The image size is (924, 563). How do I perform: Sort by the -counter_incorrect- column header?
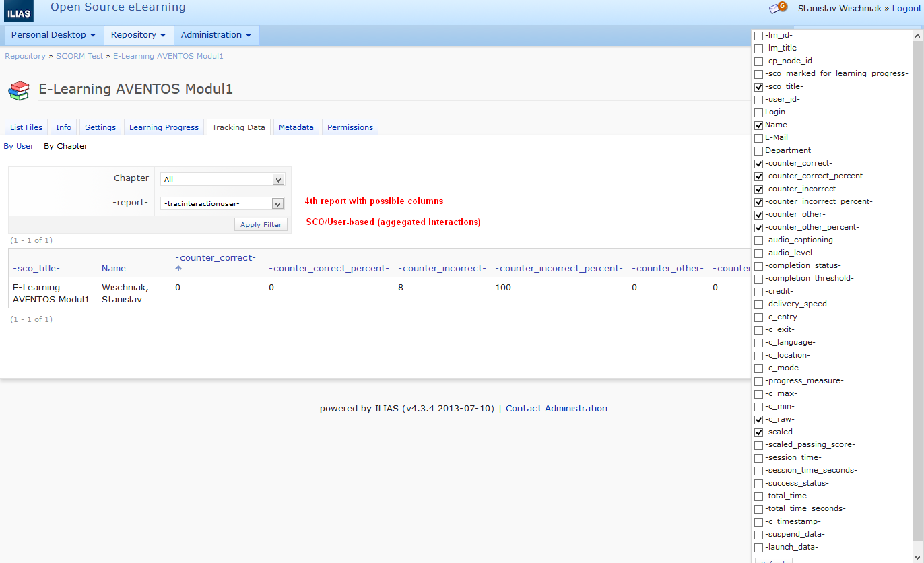(442, 269)
